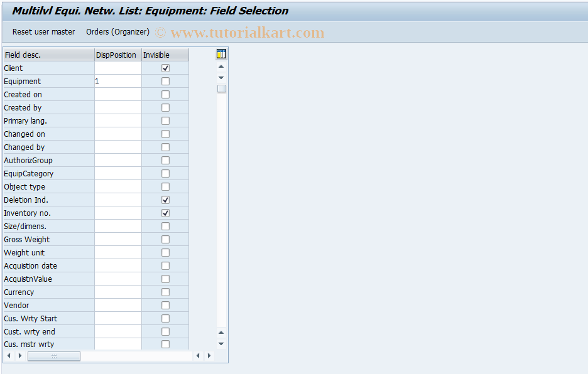Click the Orders (Organizer) button
Screen dimensions: 588x374
tap(118, 31)
